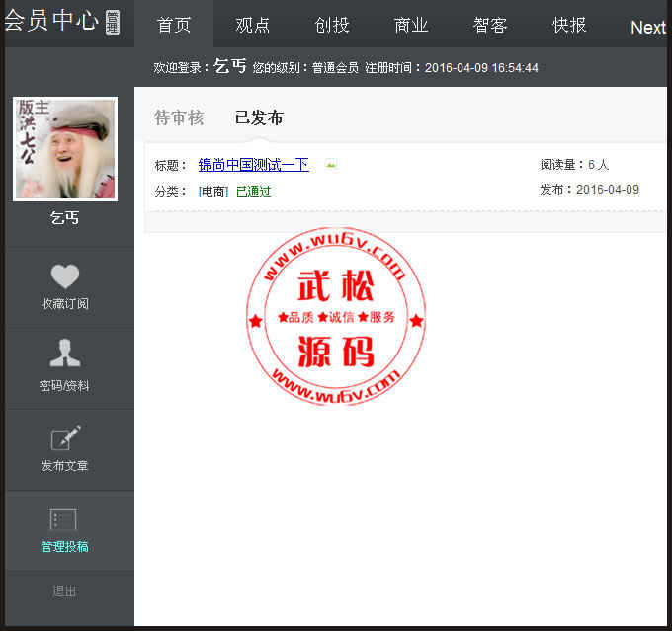Open the 创投 menu item

332,25
